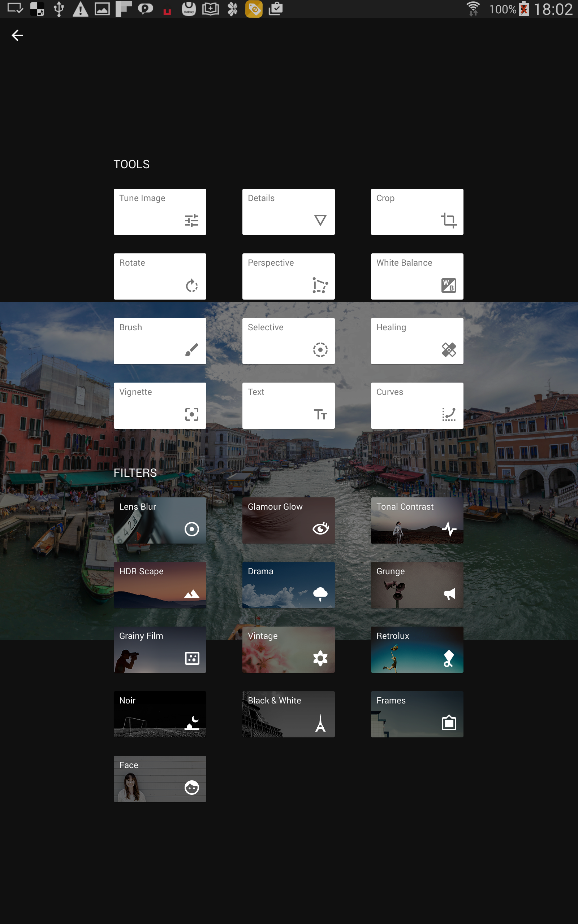Select the Vignette tool label
578x924 pixels.
pos(135,392)
